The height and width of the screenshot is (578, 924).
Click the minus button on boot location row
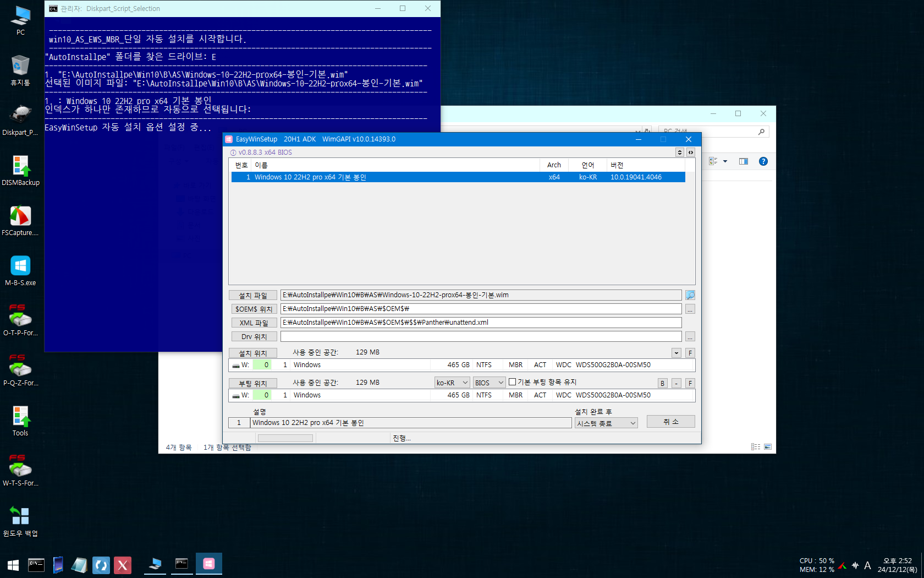click(x=676, y=383)
